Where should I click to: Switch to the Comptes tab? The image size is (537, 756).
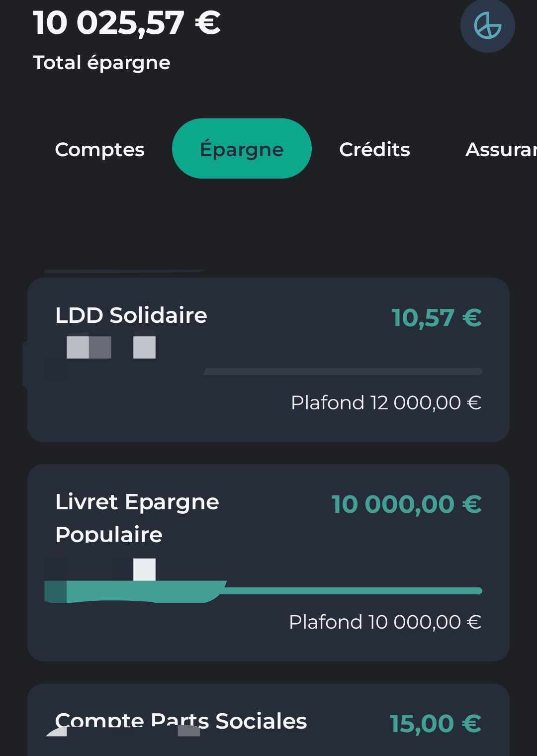coord(99,149)
